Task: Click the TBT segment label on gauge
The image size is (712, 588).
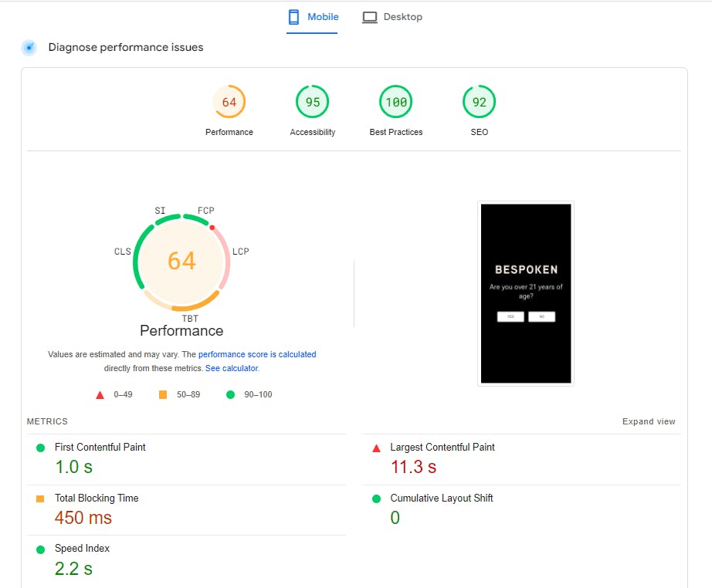Action: pos(190,318)
